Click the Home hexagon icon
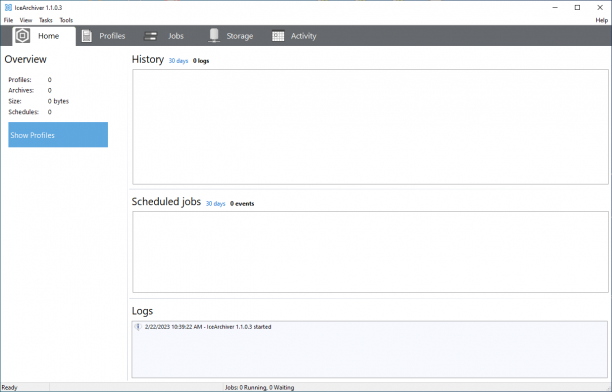 click(23, 36)
